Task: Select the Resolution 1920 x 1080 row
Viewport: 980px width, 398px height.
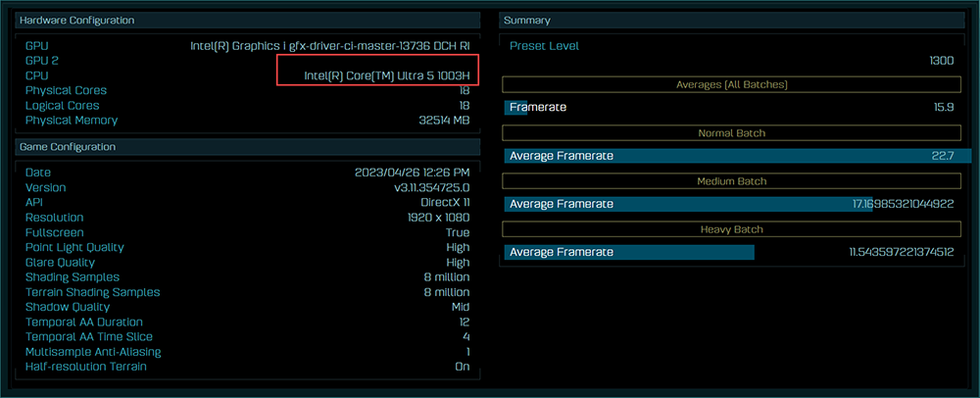Action: [247, 218]
